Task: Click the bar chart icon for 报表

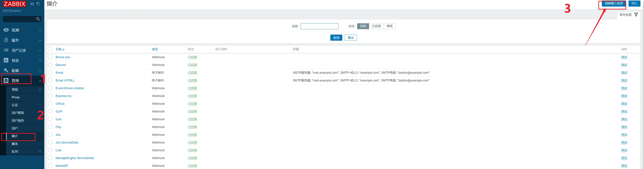Action: (x=6, y=60)
